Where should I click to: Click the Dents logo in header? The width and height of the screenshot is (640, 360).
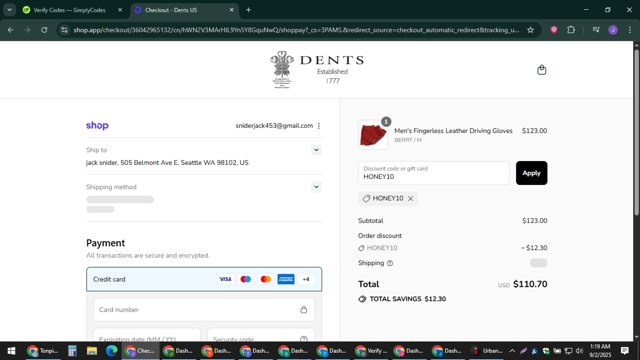coord(317,70)
